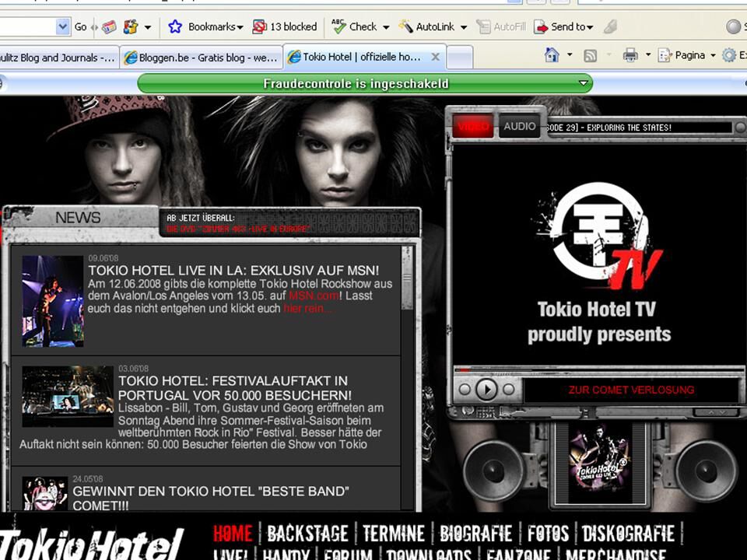
Task: Click the highlighter icon on Google toolbar
Action: 610,26
